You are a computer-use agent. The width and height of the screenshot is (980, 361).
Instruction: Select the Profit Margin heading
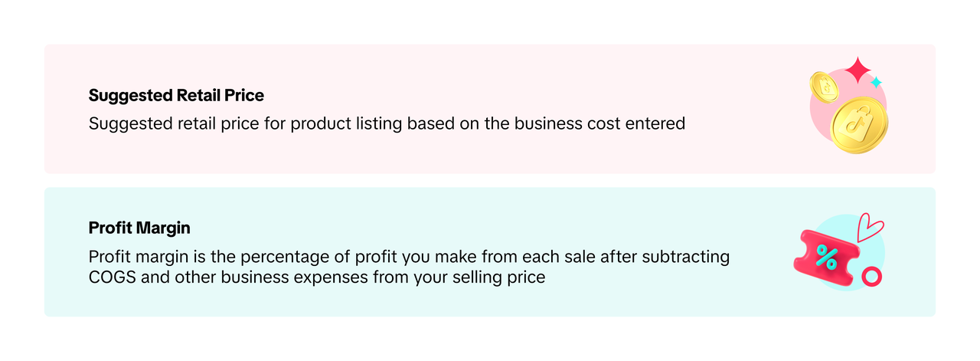(139, 228)
